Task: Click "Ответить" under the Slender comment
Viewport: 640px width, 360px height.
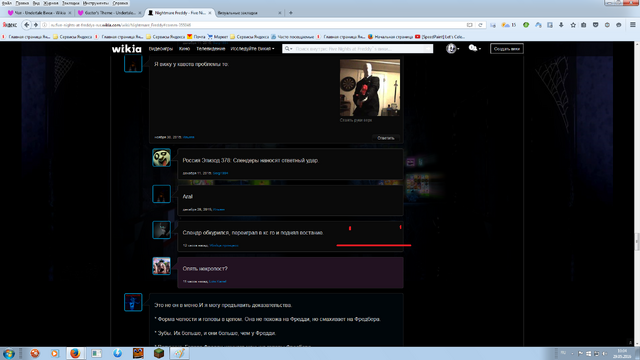Action: [x=386, y=138]
